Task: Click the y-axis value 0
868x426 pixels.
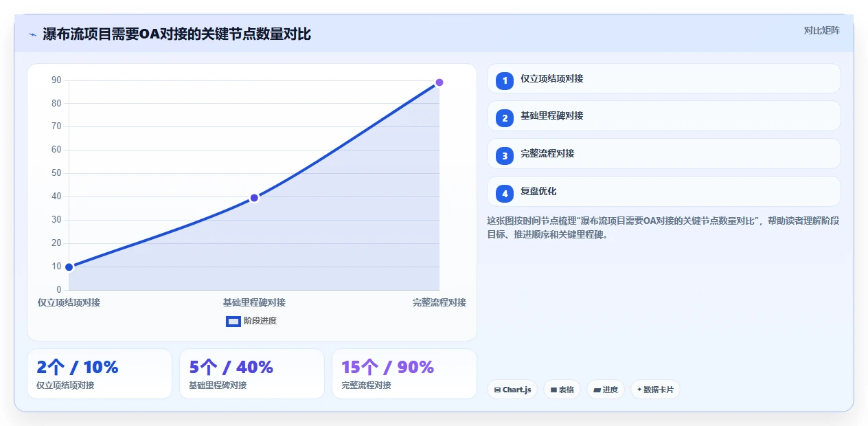Action: [59, 289]
